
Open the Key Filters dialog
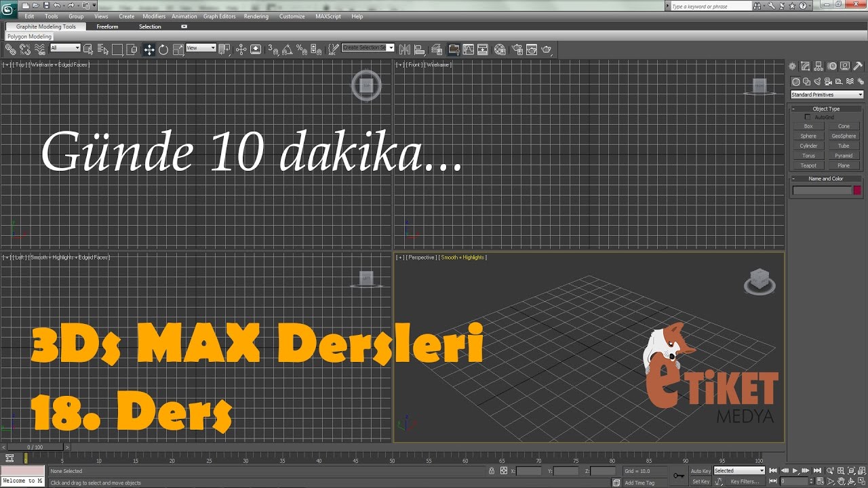[744, 481]
